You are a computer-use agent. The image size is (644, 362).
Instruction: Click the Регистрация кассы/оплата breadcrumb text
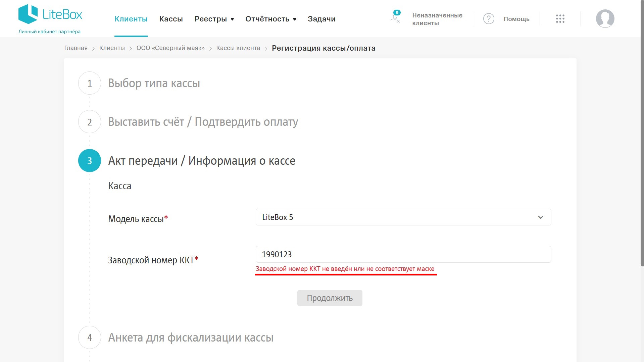coord(324,48)
